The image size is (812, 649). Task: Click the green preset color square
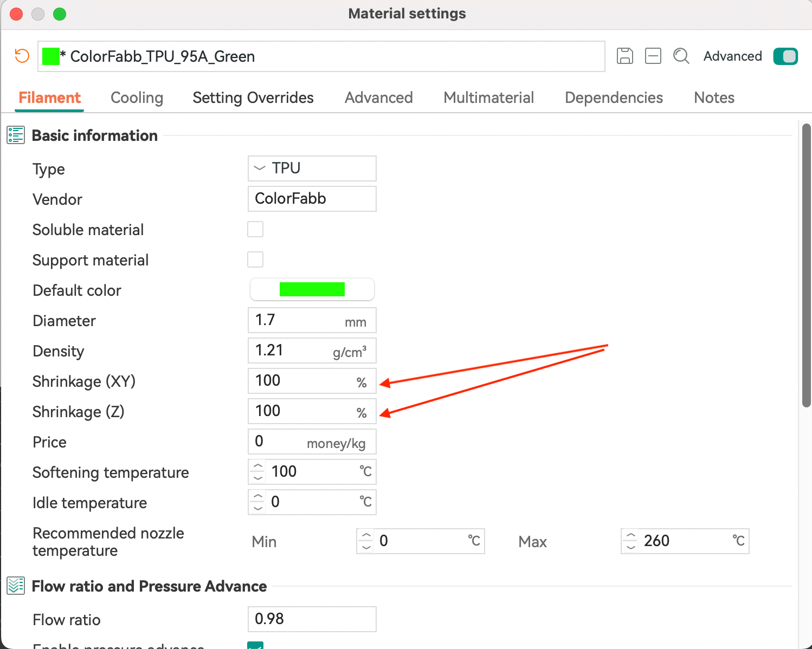[x=51, y=56]
